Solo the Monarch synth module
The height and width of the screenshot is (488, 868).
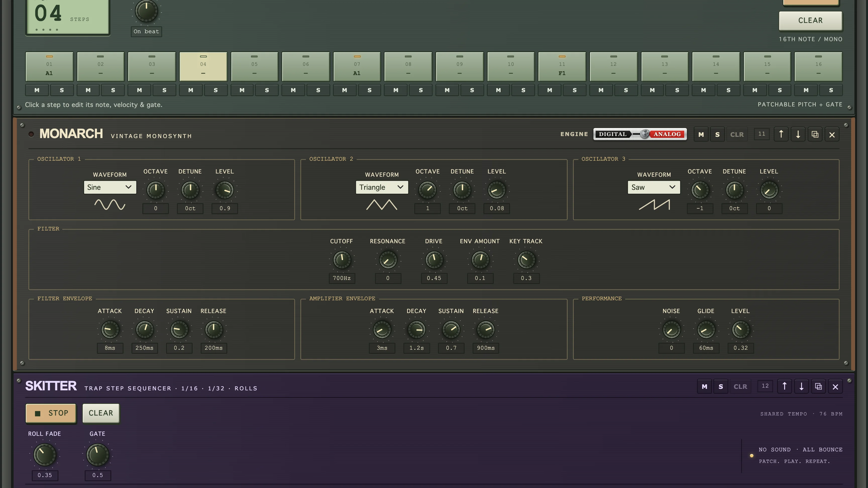click(717, 134)
